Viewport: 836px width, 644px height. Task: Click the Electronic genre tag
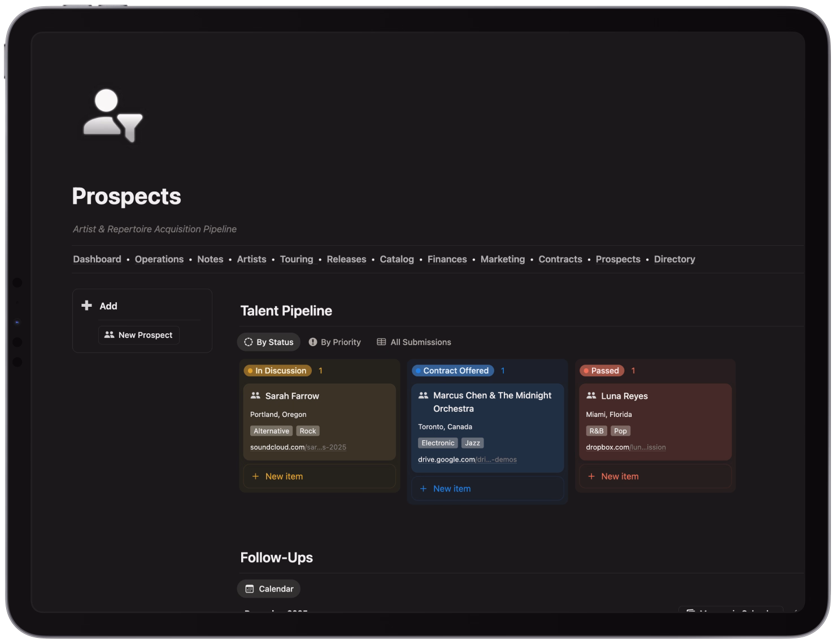coord(438,443)
